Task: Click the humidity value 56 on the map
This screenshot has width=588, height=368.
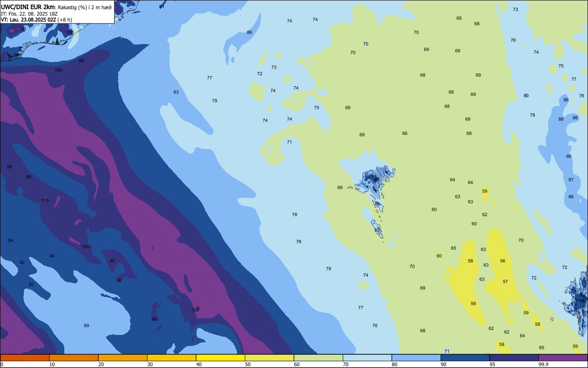Action: tap(503, 261)
